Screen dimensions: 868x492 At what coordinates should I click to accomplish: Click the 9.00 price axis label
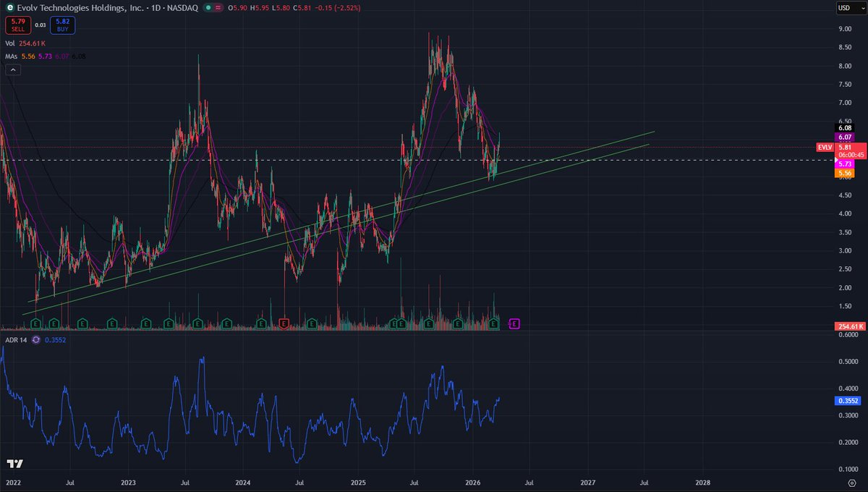tap(845, 30)
